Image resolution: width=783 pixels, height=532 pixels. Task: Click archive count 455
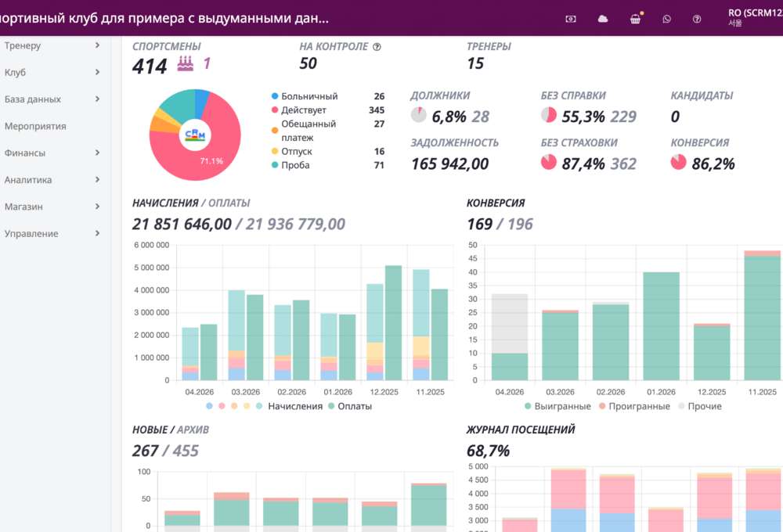[186, 451]
